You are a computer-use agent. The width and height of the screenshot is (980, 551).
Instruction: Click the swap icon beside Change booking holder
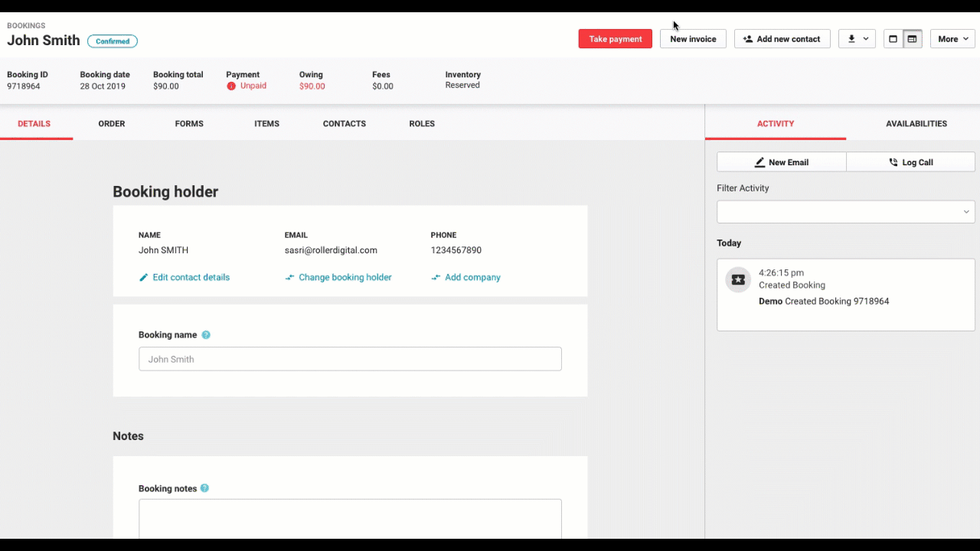click(x=289, y=277)
